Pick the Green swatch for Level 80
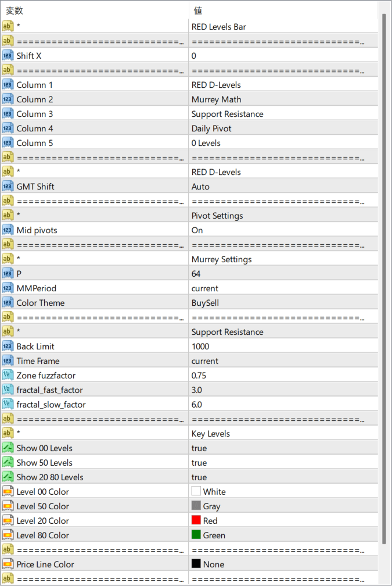 click(x=196, y=534)
